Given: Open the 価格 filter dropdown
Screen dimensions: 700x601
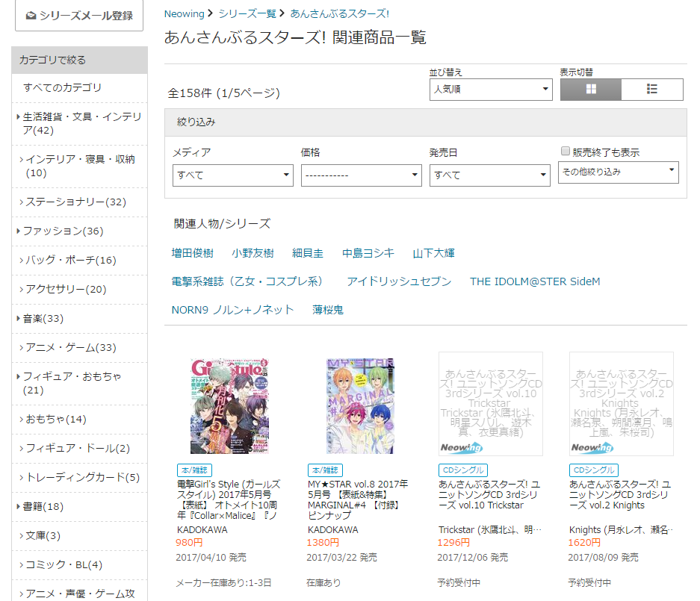Looking at the screenshot, I should click(361, 175).
